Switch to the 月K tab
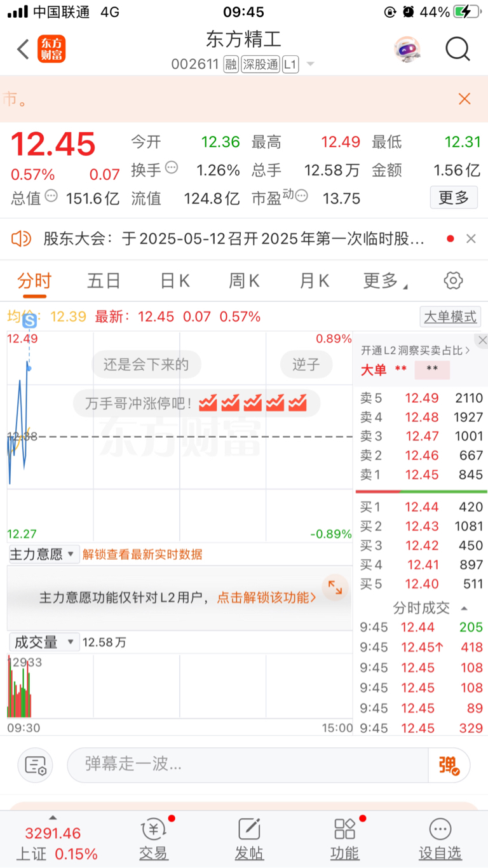This screenshot has height=868, width=488. [315, 281]
